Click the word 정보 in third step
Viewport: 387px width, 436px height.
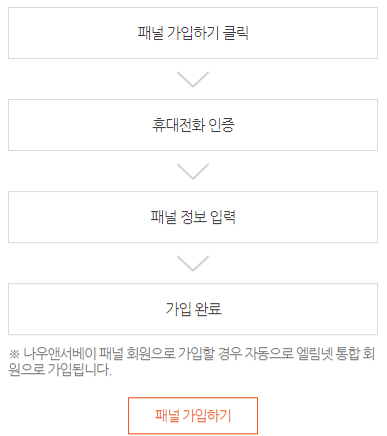(193, 217)
